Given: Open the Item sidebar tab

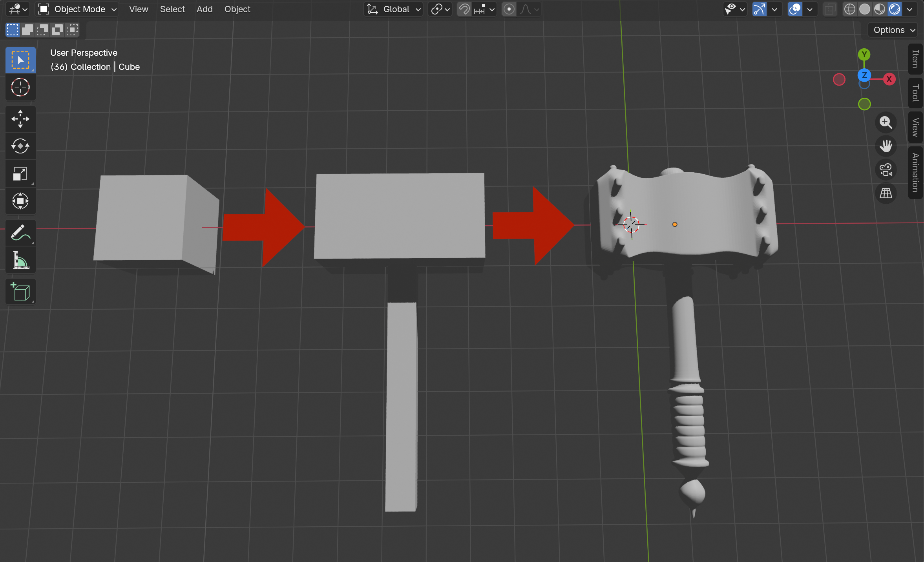Looking at the screenshot, I should 915,59.
